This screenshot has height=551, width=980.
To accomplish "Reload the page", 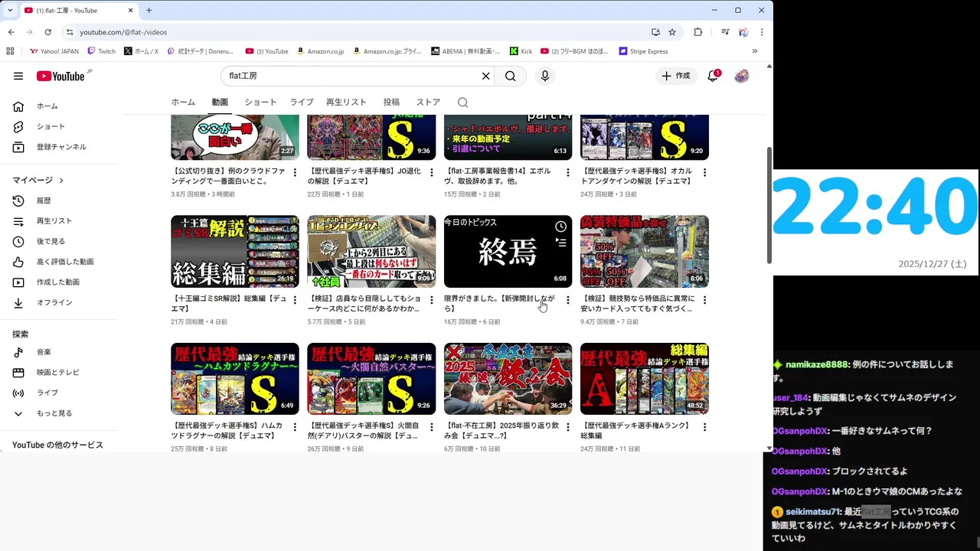I will tap(47, 32).
